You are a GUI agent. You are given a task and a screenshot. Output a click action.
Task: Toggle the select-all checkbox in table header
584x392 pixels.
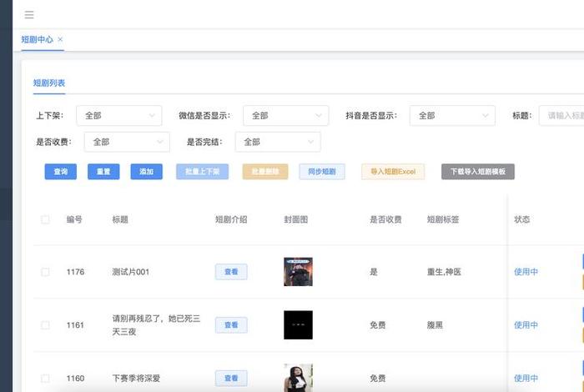pyautogui.click(x=45, y=219)
